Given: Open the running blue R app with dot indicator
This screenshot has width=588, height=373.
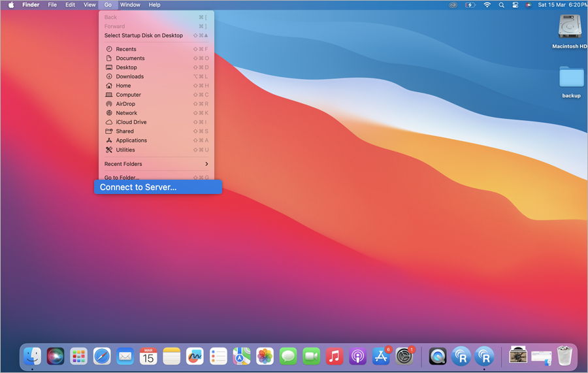Looking at the screenshot, I should click(484, 356).
